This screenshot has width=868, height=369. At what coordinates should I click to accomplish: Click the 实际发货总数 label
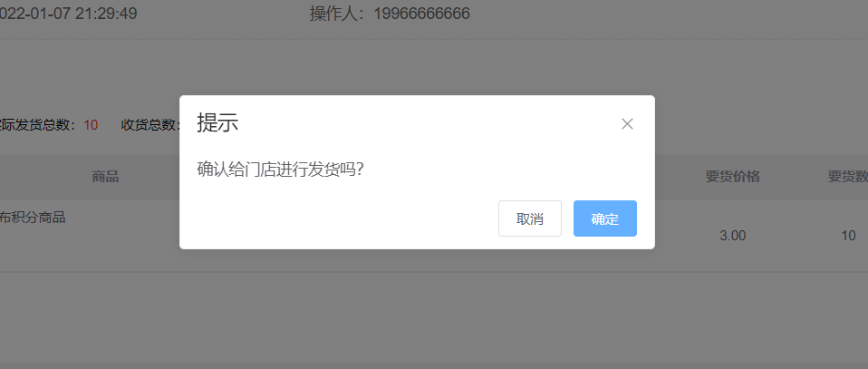click(38, 125)
